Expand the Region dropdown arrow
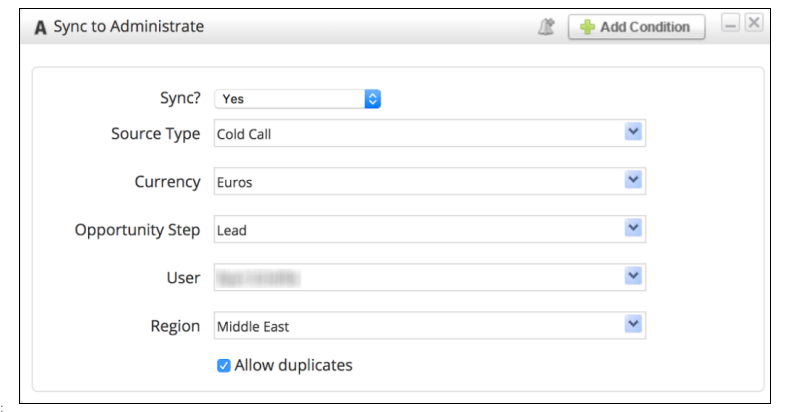Screen dimensions: 788x412 click(x=633, y=324)
